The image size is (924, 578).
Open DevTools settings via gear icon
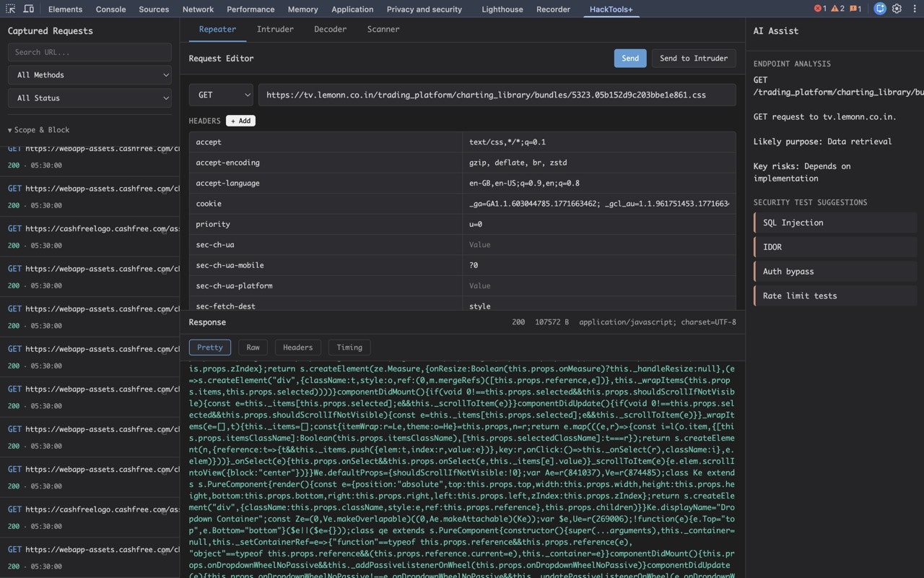click(896, 9)
